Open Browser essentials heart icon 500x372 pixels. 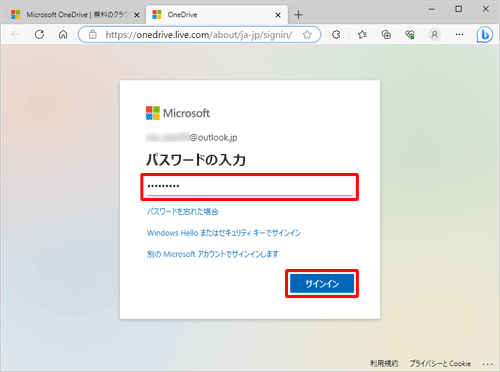coord(410,34)
